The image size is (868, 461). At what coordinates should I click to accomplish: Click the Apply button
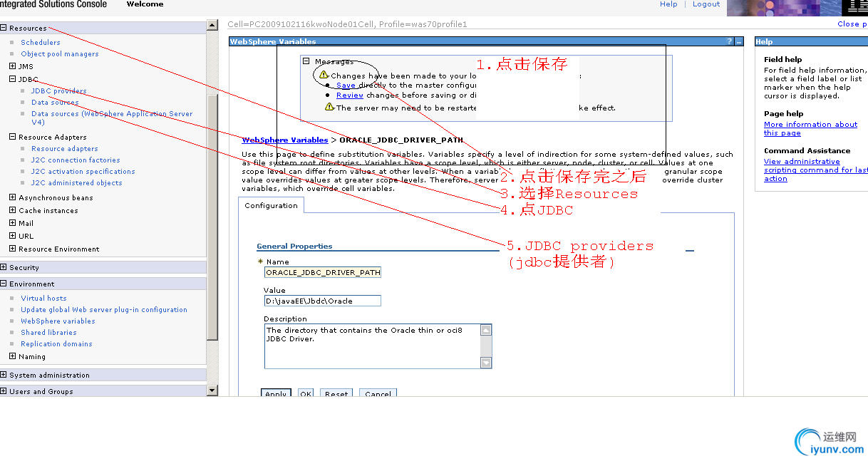point(276,394)
